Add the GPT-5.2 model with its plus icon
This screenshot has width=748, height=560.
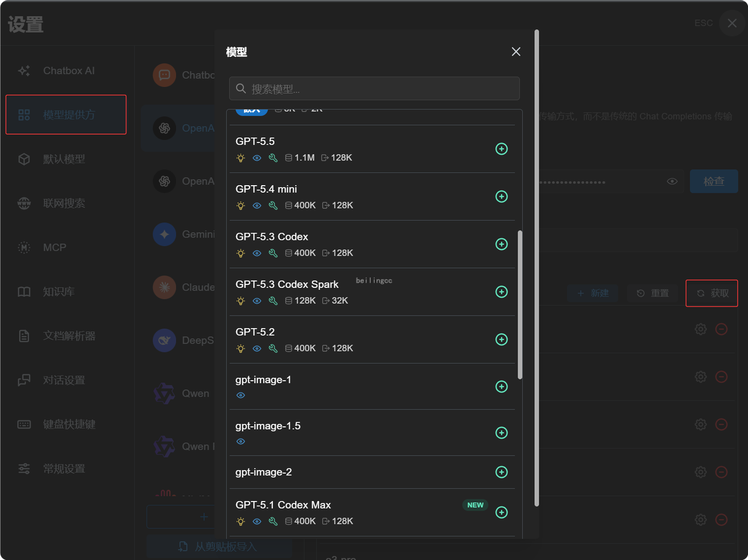[x=501, y=339]
